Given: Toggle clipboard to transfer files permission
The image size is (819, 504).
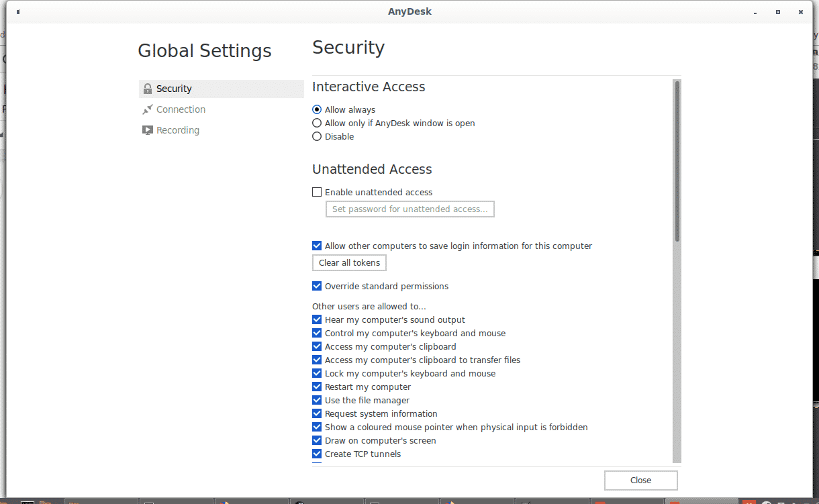Looking at the screenshot, I should coord(317,360).
